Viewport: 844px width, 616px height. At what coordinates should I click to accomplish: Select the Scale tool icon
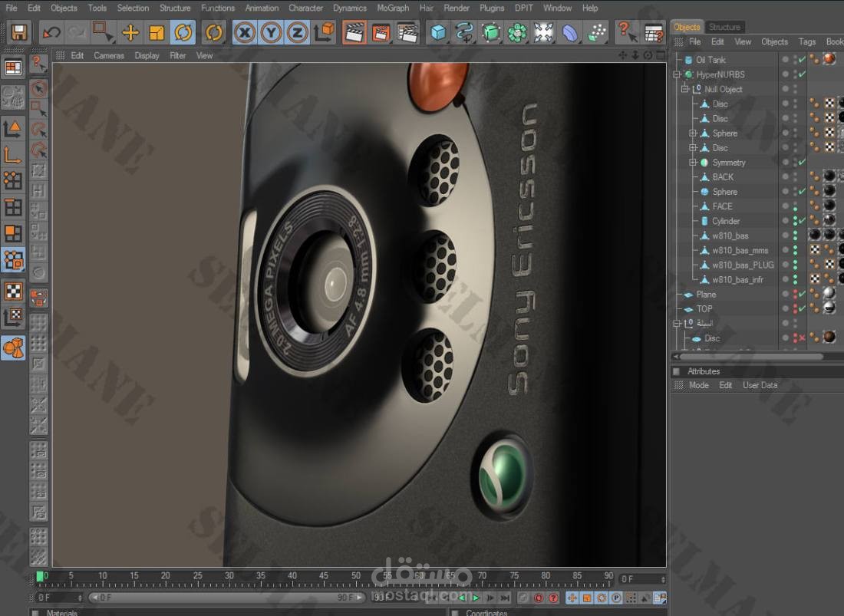157,33
